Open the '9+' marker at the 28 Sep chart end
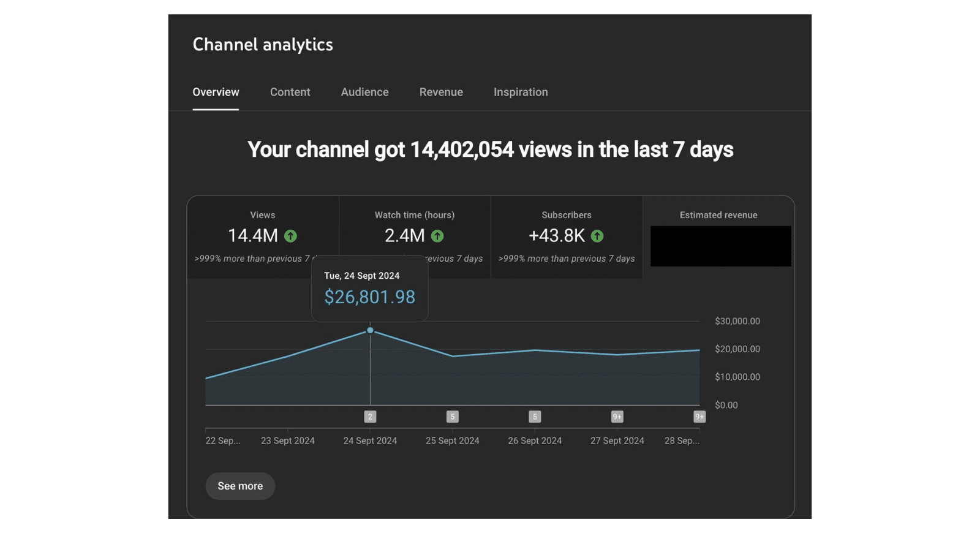 point(699,417)
